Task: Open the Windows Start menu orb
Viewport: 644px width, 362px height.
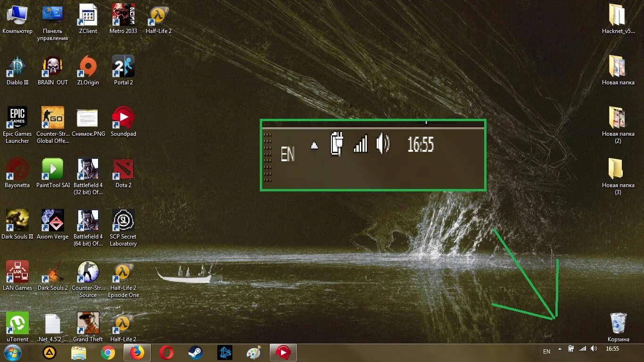Action: 13,353
